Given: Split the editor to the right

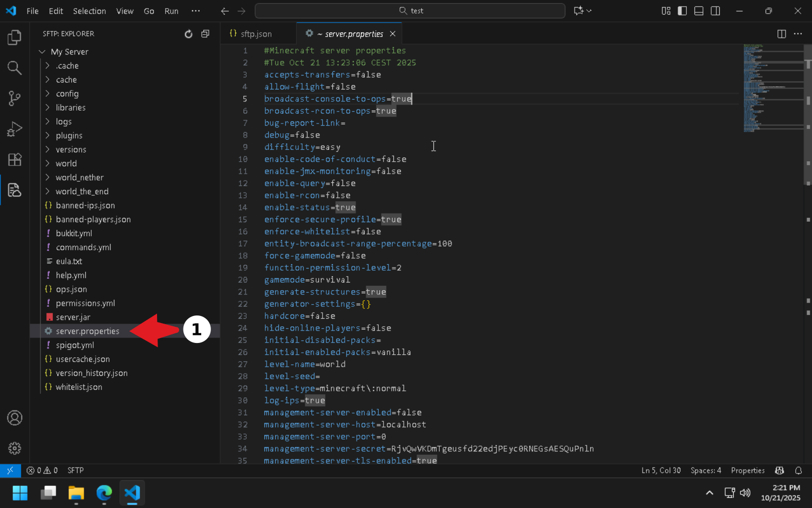Looking at the screenshot, I should tap(781, 33).
